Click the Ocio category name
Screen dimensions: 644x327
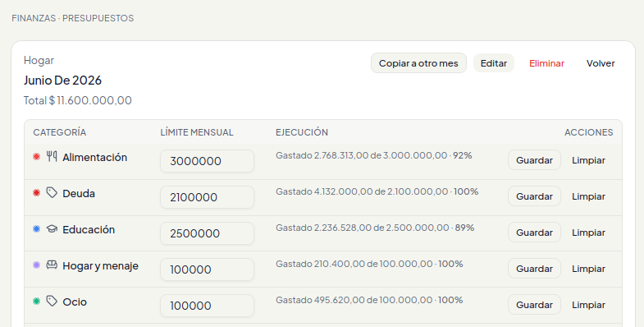pos(75,302)
